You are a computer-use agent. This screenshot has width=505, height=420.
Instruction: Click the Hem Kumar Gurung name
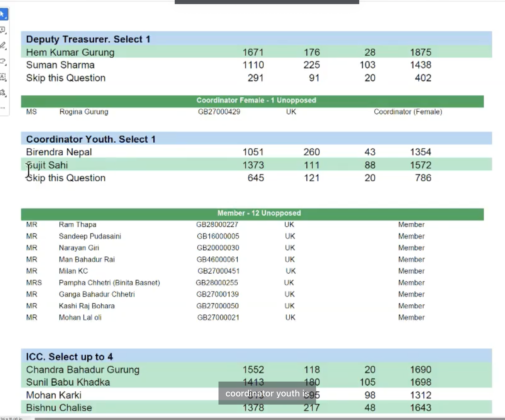(70, 52)
